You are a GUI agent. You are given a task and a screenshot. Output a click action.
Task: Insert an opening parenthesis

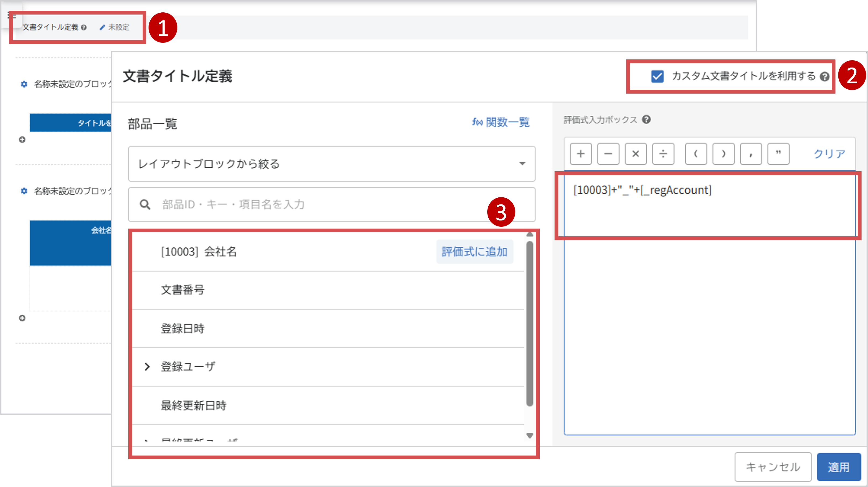(696, 154)
